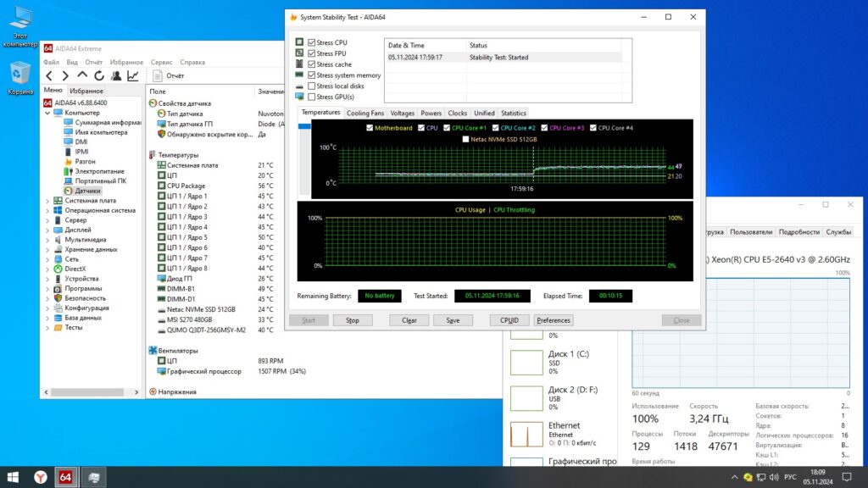Switch to Voltages tab
Viewport: 868px width, 488px height.
[x=402, y=113]
